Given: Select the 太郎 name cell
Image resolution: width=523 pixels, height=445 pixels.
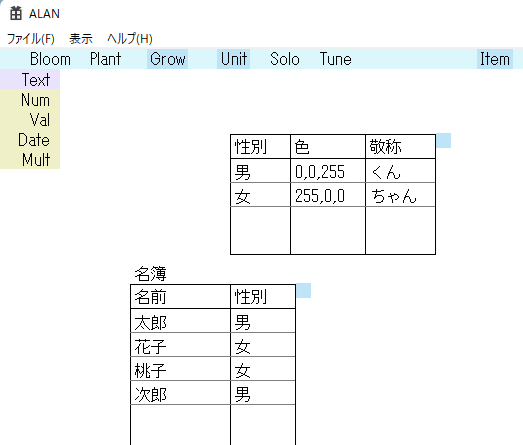Looking at the screenshot, I should tap(180, 321).
